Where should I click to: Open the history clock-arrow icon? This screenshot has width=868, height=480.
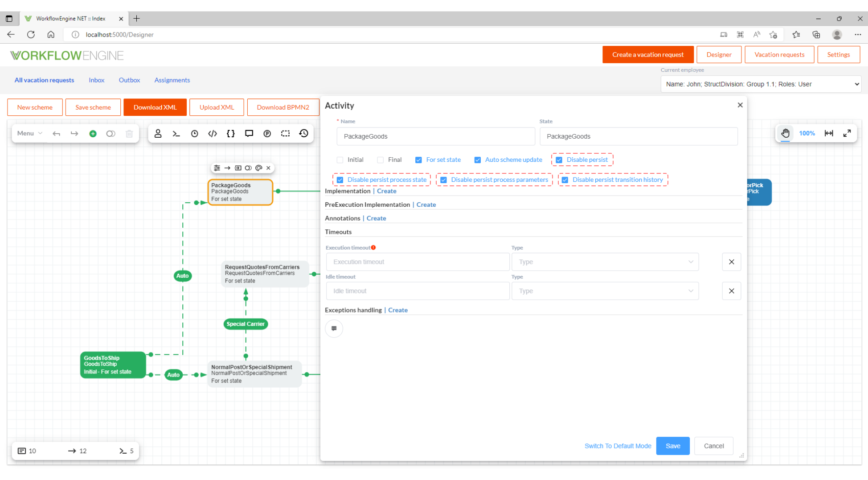[304, 133]
